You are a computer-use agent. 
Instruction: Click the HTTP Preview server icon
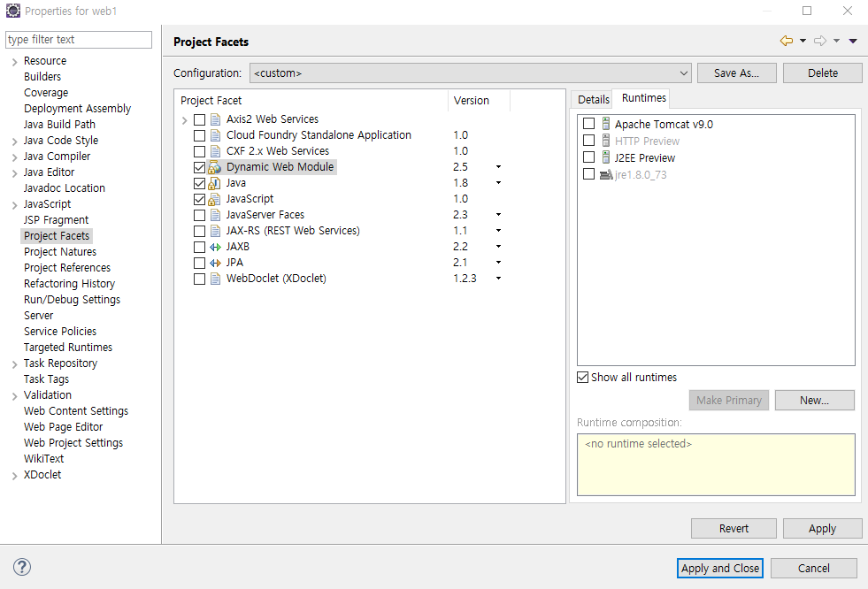606,141
